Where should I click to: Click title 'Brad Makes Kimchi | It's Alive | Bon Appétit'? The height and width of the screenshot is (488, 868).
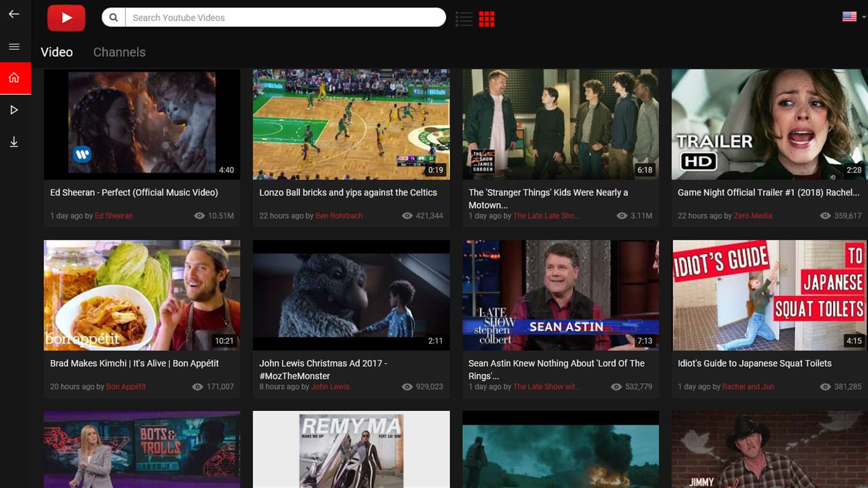(134, 364)
